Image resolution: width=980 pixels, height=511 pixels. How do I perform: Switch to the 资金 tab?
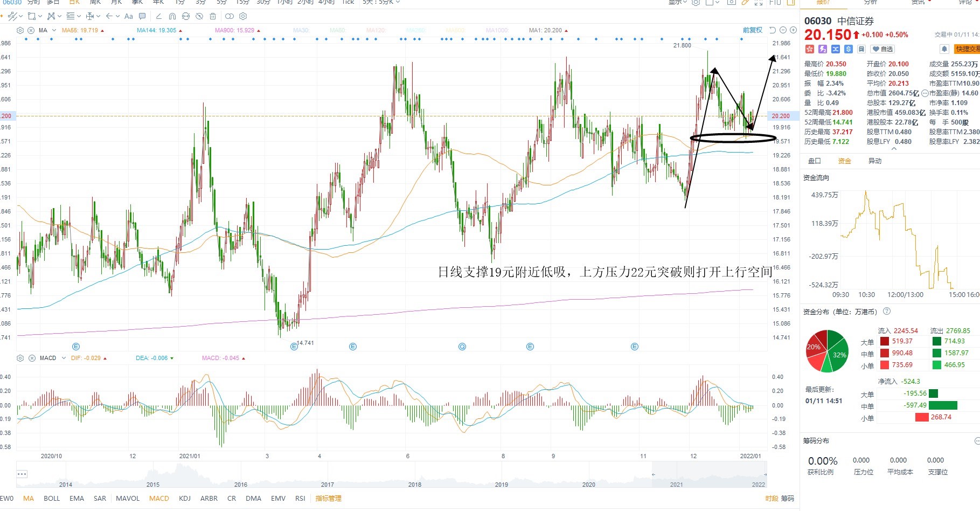tap(845, 161)
